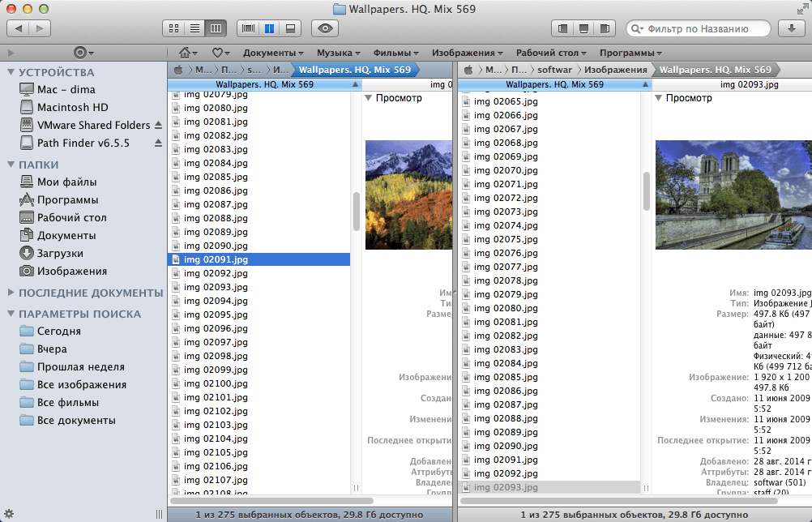Click softwar in right pane path bar

(x=554, y=70)
